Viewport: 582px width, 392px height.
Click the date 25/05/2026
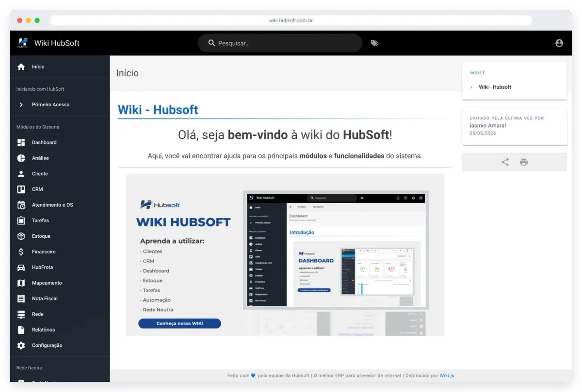[483, 133]
